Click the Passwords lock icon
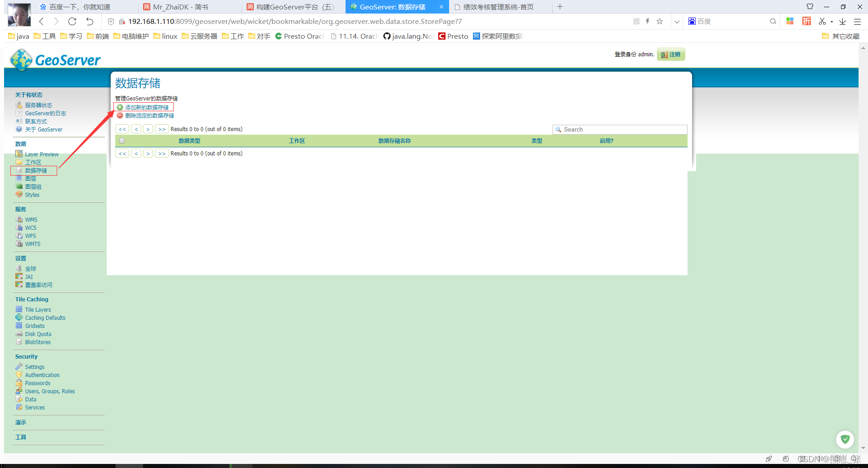This screenshot has height=468, width=868. [19, 383]
